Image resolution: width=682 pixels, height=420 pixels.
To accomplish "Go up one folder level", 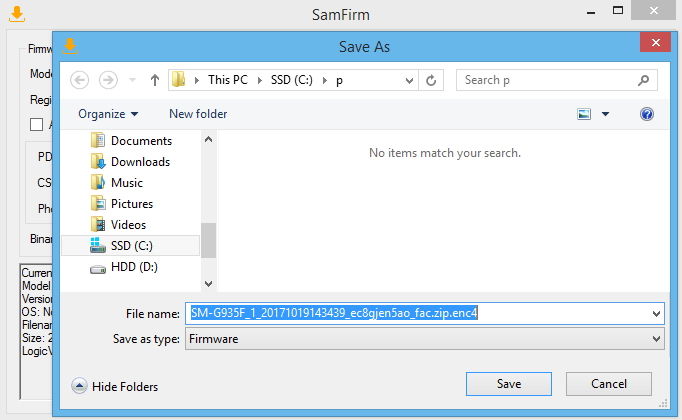I will click(154, 80).
